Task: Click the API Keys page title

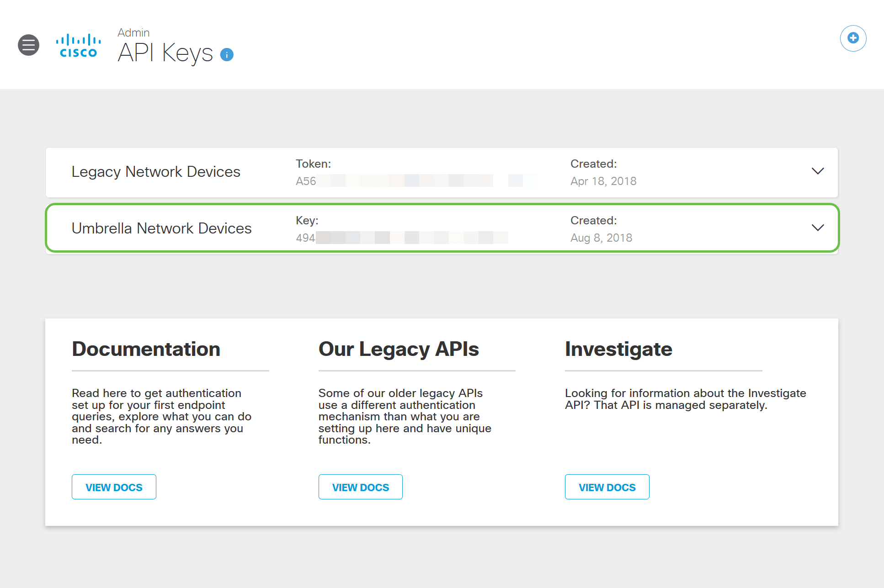Action: [x=165, y=53]
